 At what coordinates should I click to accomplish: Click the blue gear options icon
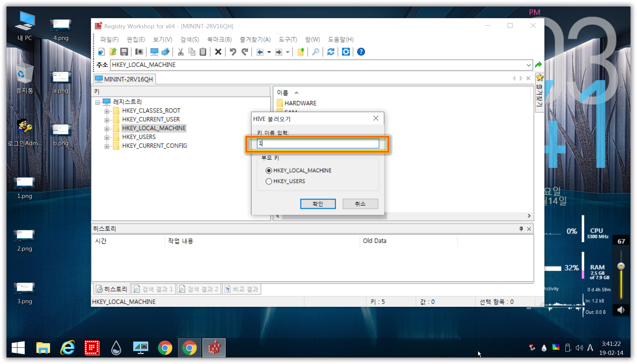(x=346, y=52)
